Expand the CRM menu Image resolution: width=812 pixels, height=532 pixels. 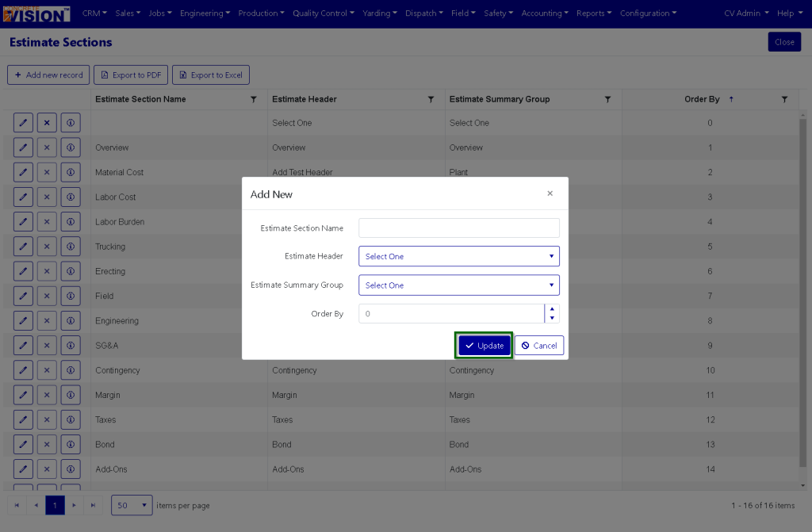[x=94, y=13]
